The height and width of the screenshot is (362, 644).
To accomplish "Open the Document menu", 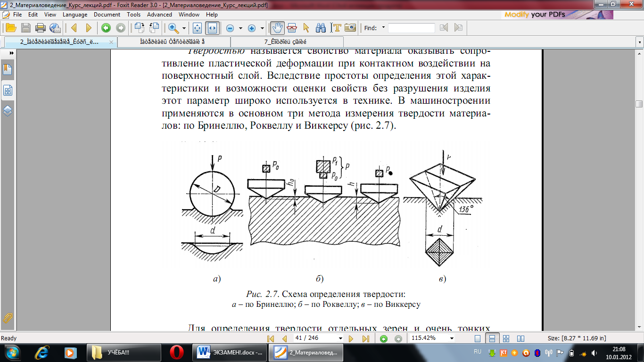I will coord(107,15).
